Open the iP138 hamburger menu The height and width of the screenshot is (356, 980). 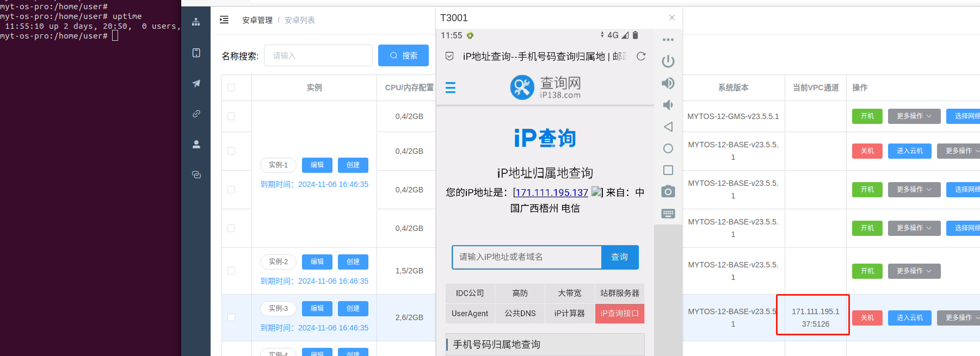pos(451,88)
